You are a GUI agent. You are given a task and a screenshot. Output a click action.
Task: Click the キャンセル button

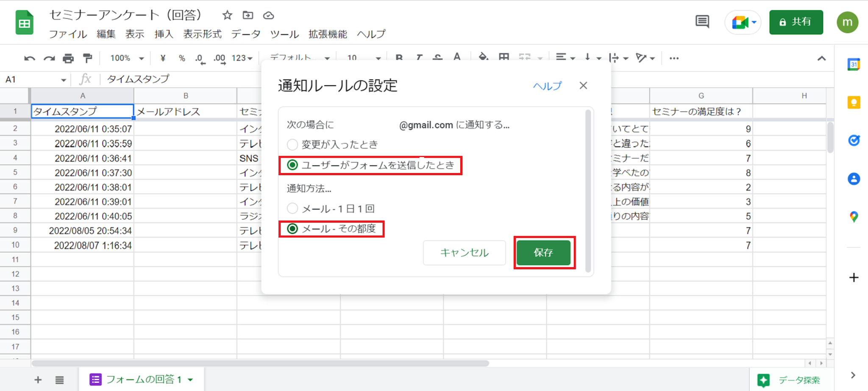click(x=464, y=253)
